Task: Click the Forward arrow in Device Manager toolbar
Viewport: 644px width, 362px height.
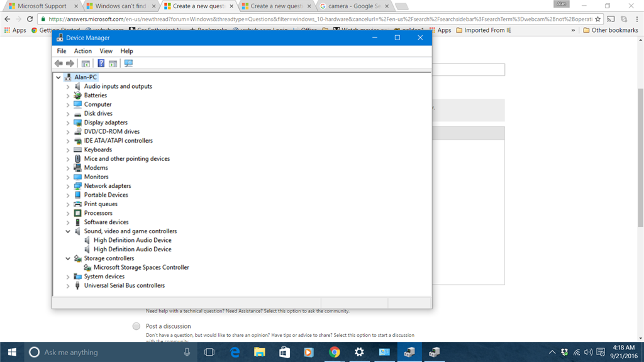Action: tap(70, 63)
